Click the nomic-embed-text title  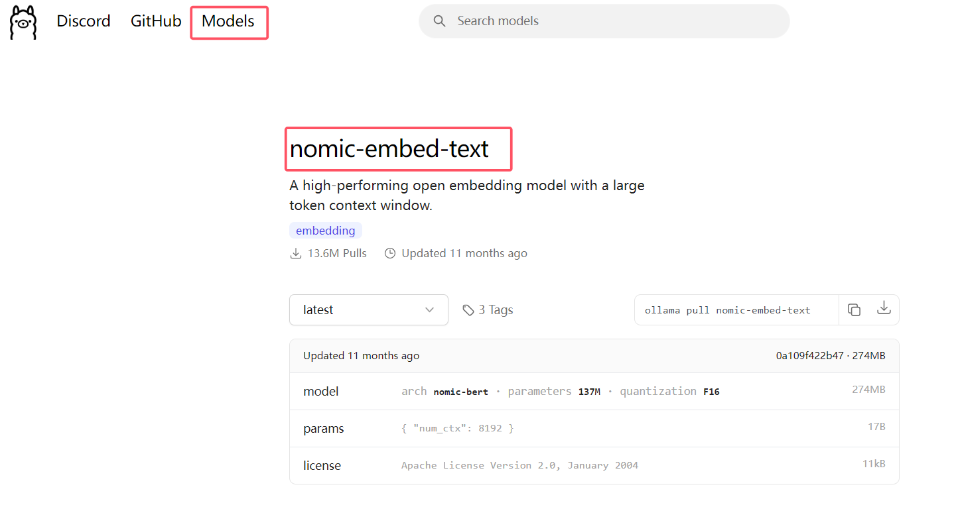[389, 149]
